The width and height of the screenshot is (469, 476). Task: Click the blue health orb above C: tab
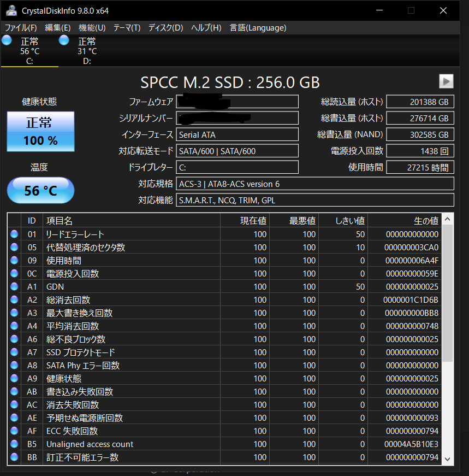[x=7, y=40]
